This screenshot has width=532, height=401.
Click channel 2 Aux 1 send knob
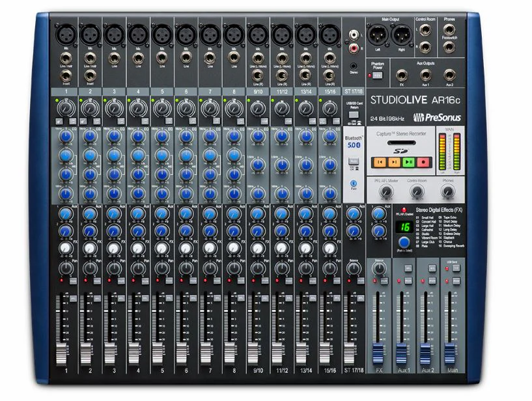coord(90,214)
